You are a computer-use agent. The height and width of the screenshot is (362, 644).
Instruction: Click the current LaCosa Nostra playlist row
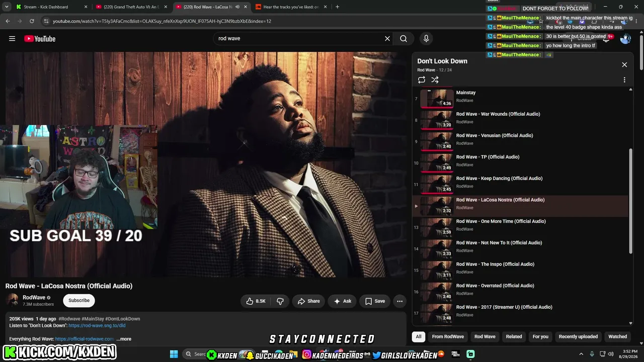coord(521,205)
